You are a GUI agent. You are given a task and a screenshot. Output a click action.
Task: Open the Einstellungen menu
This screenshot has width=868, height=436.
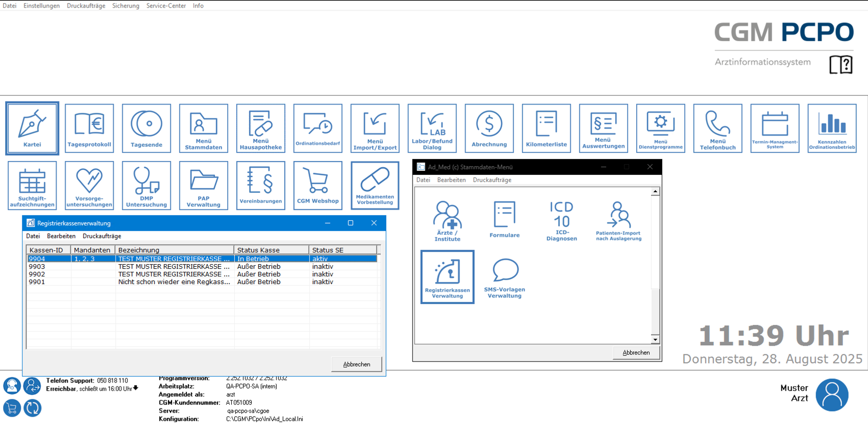(41, 6)
